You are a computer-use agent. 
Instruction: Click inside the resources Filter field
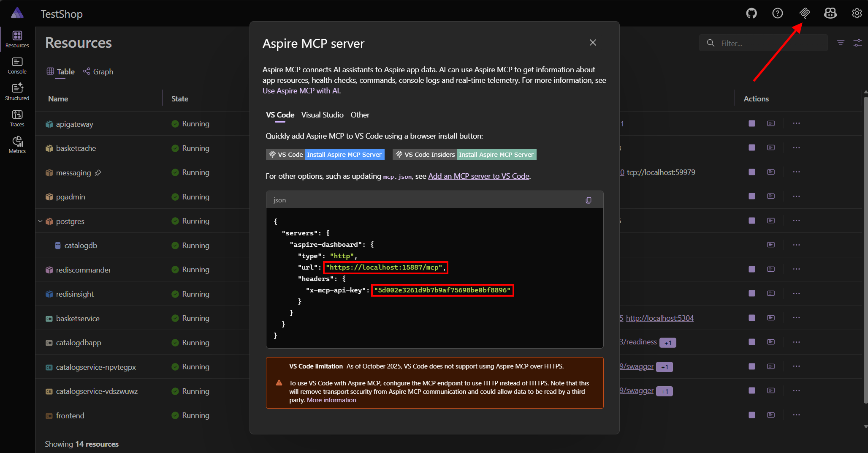pos(763,43)
